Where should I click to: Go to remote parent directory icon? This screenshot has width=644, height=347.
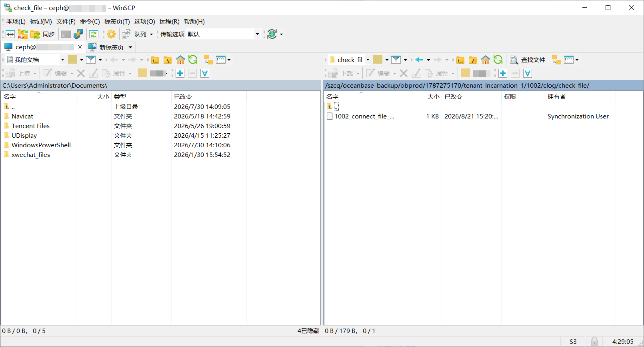click(460, 60)
